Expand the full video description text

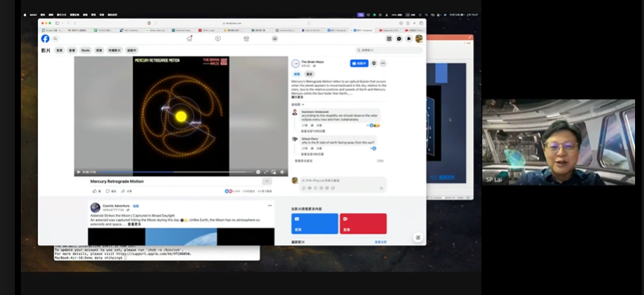[x=297, y=97]
